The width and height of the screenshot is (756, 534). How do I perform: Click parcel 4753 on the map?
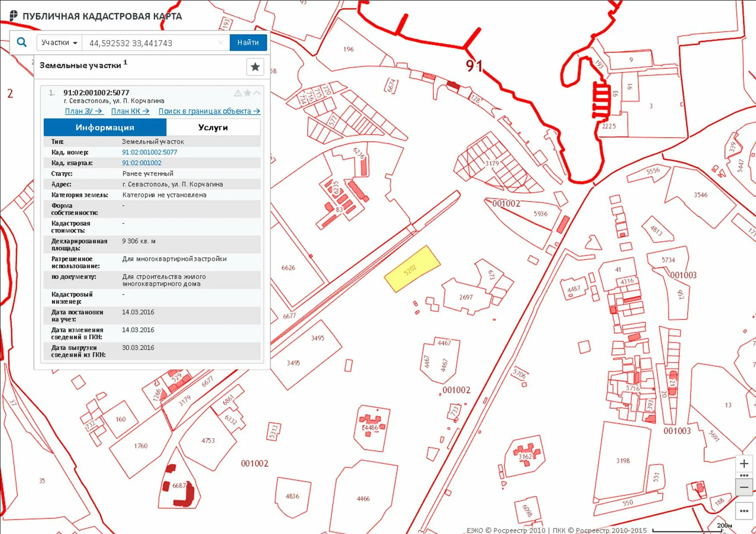[x=208, y=441]
